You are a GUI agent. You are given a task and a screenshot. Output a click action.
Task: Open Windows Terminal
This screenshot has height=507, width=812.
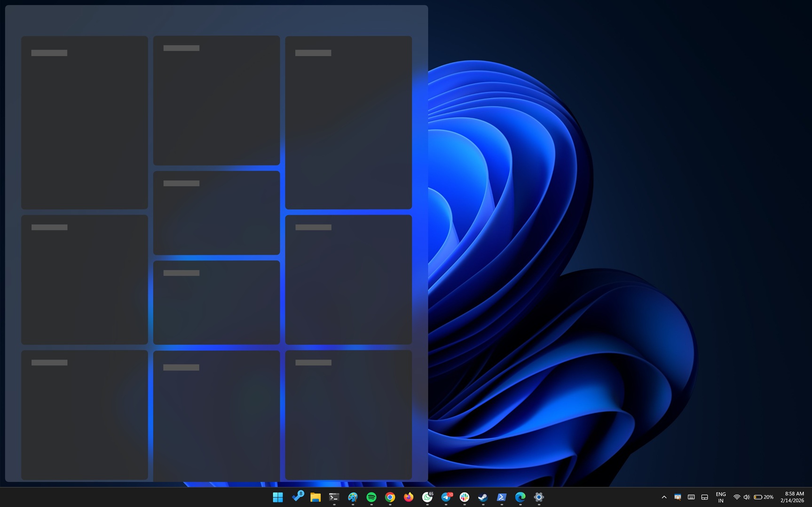334,497
